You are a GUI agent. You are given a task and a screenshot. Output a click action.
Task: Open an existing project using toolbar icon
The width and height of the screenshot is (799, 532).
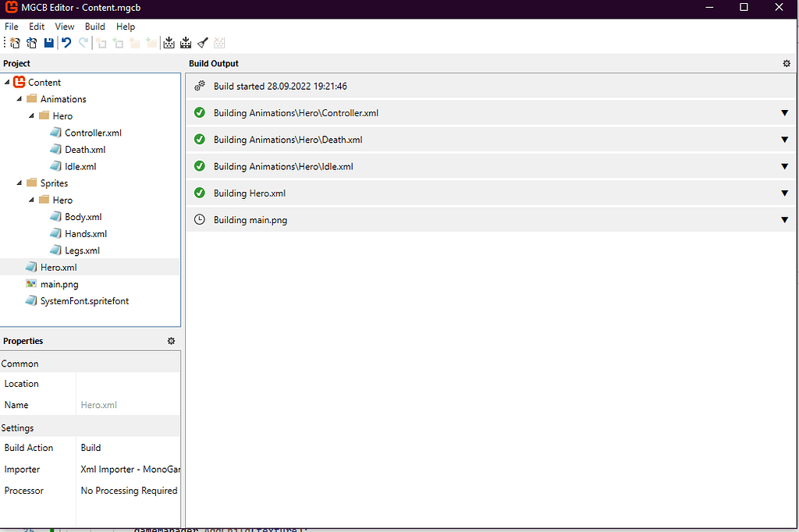(31, 43)
